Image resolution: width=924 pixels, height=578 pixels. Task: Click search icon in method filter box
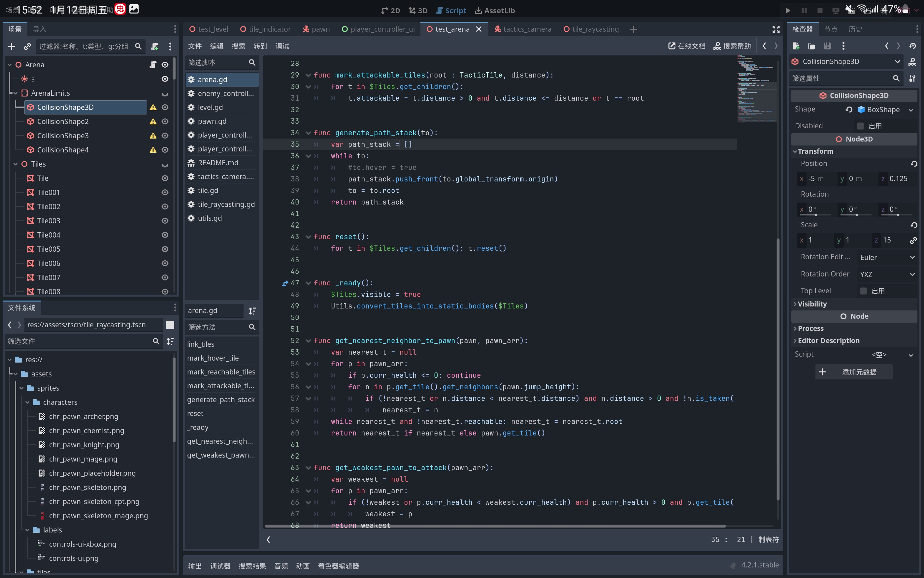click(x=252, y=327)
